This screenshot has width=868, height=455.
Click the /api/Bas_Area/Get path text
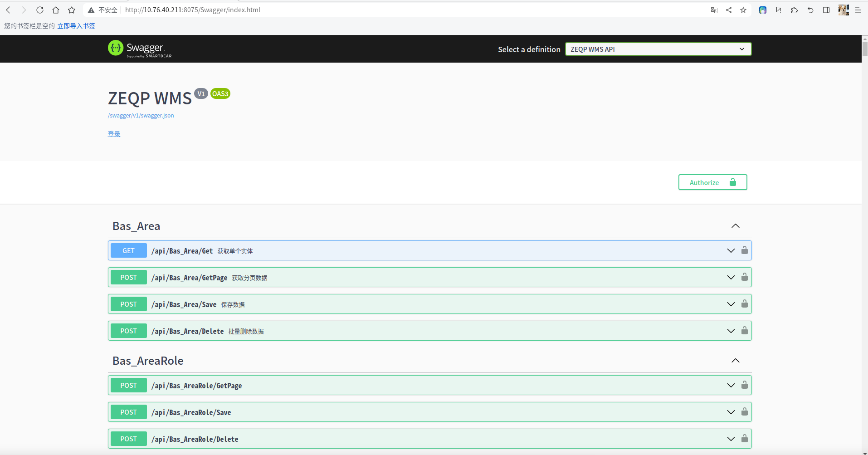182,251
